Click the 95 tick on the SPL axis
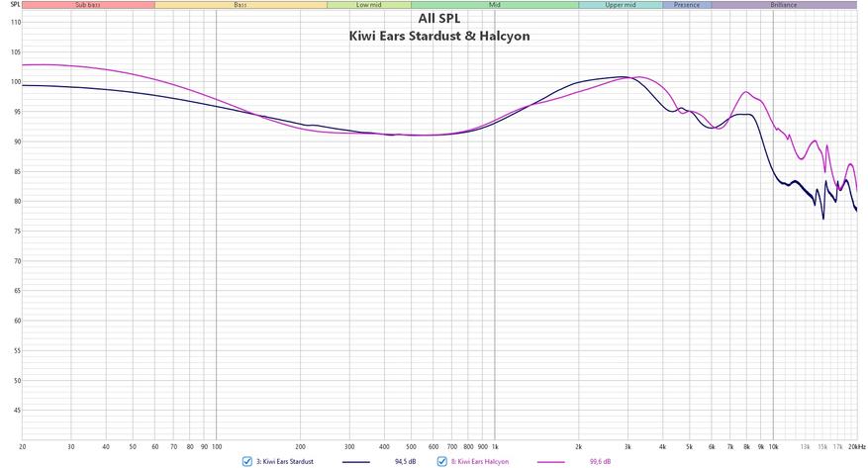Viewport: 868px width, 468px height. (16, 112)
